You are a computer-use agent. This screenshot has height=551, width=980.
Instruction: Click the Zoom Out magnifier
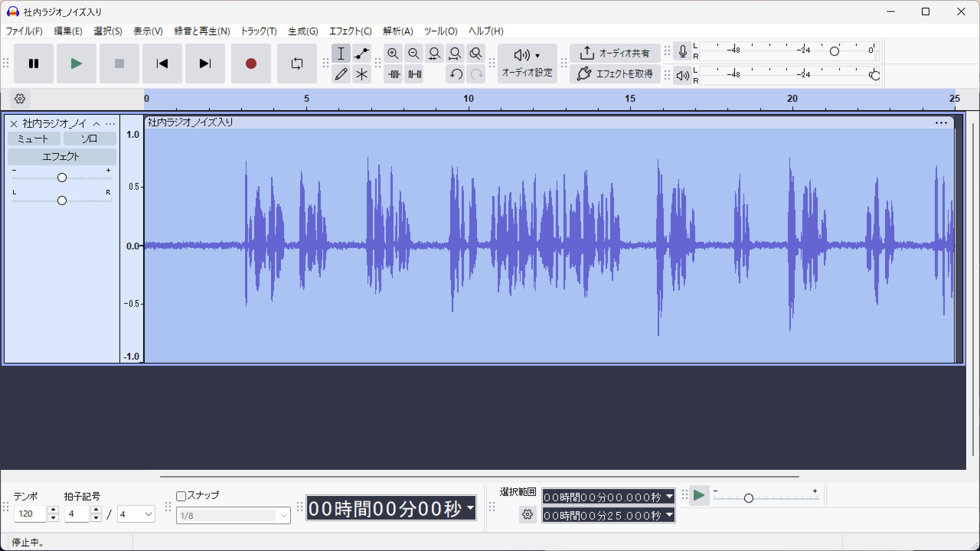(x=414, y=54)
